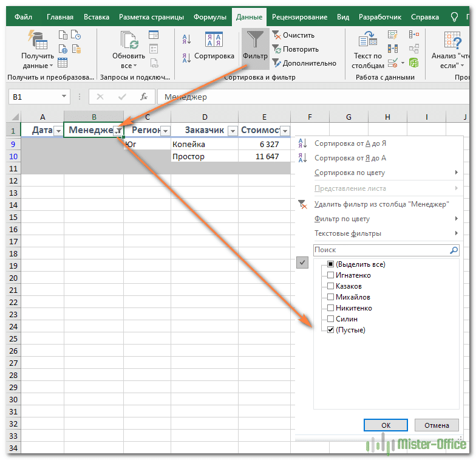This screenshot has height=460, width=476.
Task: Select Сортировка от А до Я
Action: point(350,143)
